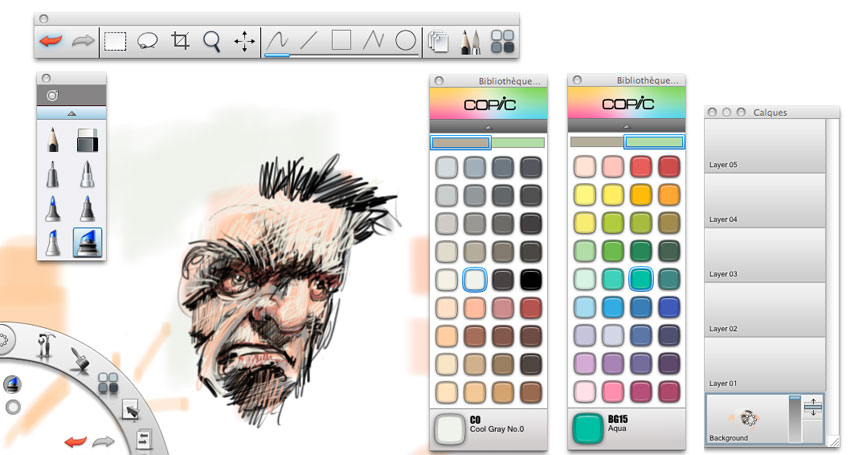This screenshot has width=850, height=455.
Task: Click the arrow cursor icon in the lagoon
Action: (x=131, y=411)
